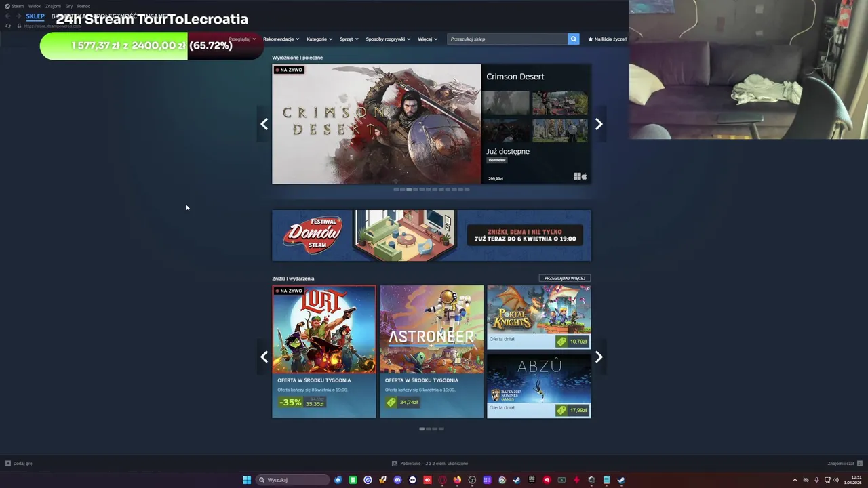Click the Bestseller tag on Crimson Desert
868x488 pixels.
tap(496, 160)
